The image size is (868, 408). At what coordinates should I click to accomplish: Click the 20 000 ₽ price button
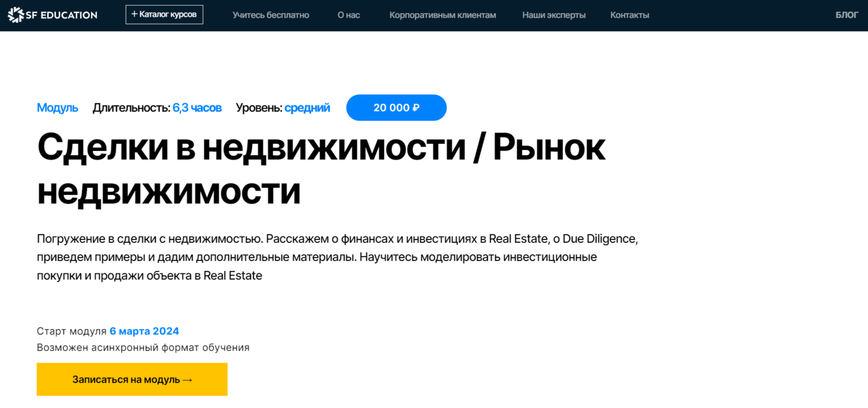click(x=396, y=108)
